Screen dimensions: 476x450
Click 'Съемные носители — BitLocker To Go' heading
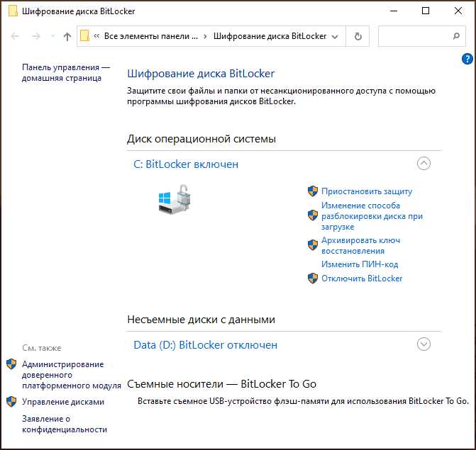[221, 384]
